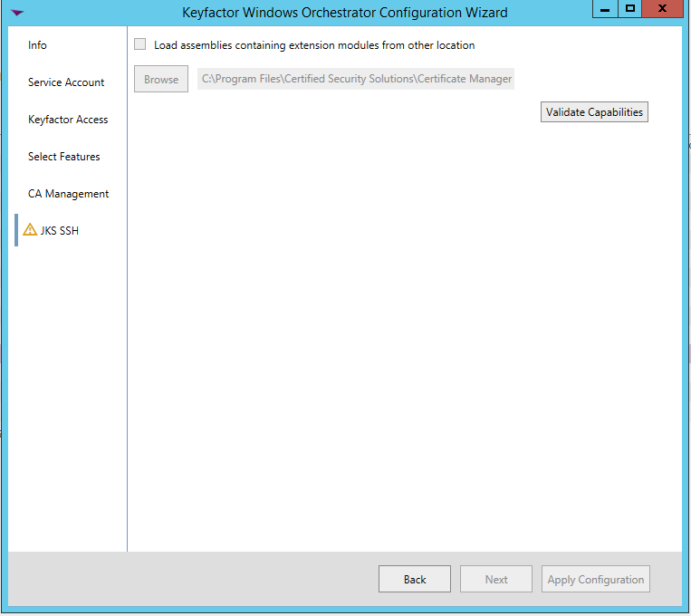
Task: Open the Service Account step
Action: (66, 82)
